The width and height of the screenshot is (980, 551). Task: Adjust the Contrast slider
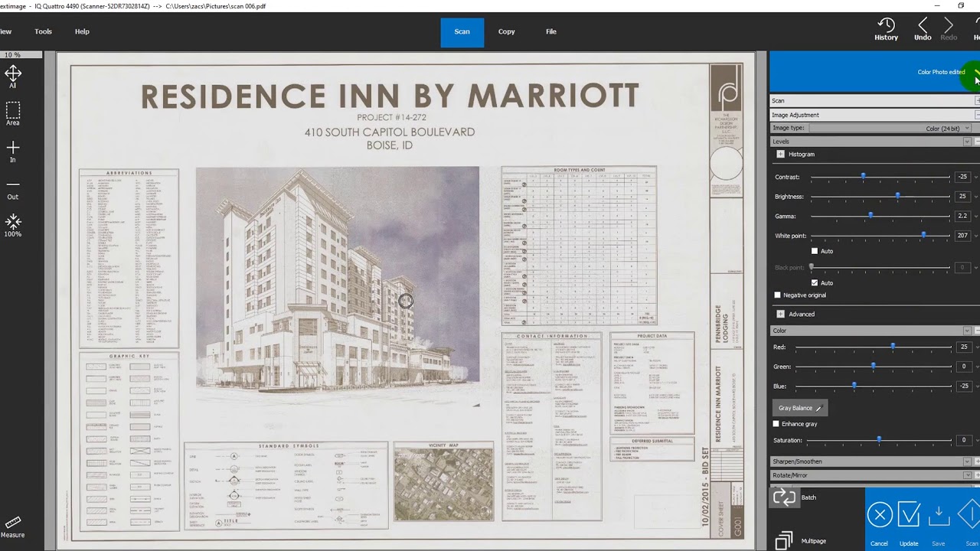coord(863,177)
